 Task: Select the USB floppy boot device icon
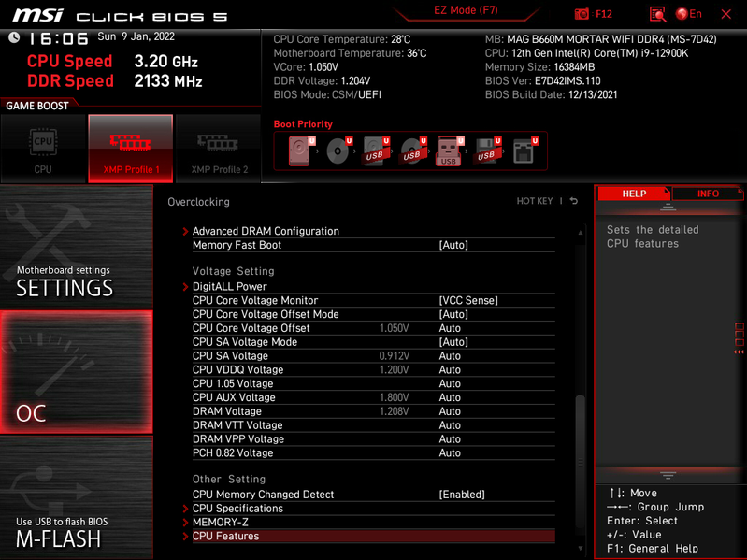487,151
